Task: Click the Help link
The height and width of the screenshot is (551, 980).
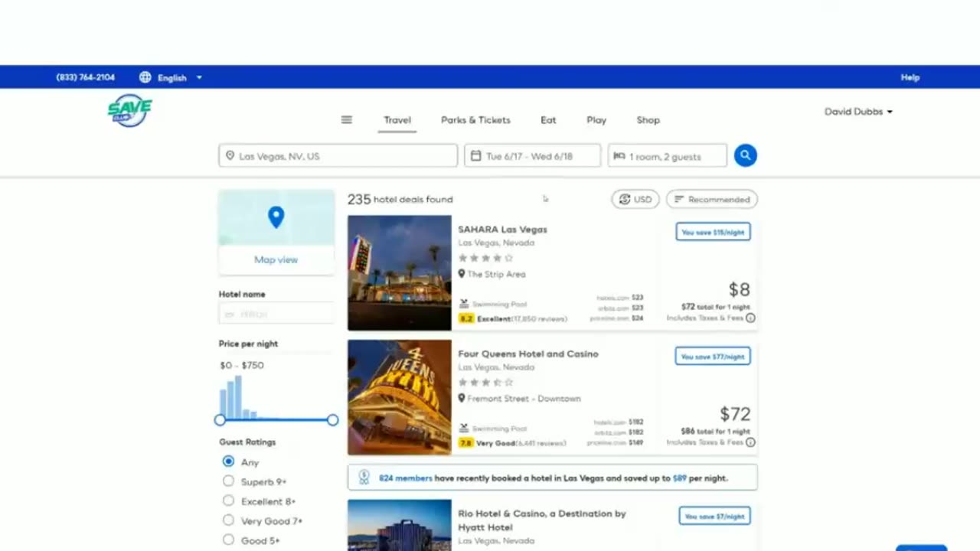Action: pos(910,77)
